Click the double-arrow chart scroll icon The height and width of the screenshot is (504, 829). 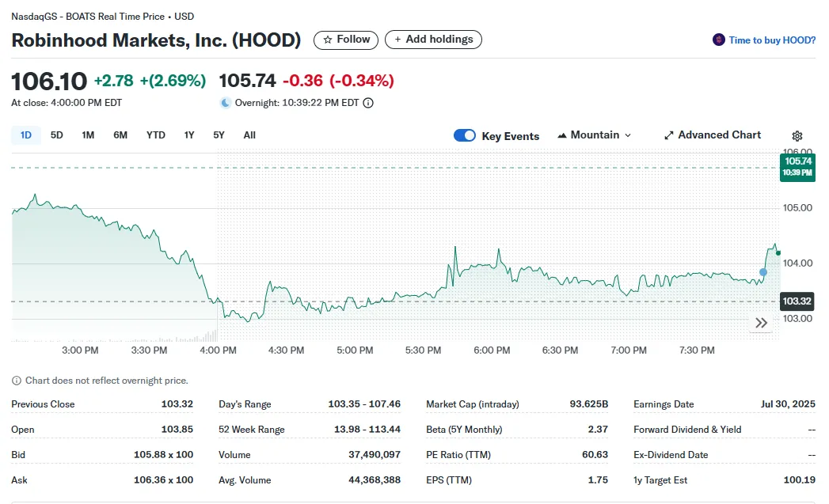coord(761,323)
